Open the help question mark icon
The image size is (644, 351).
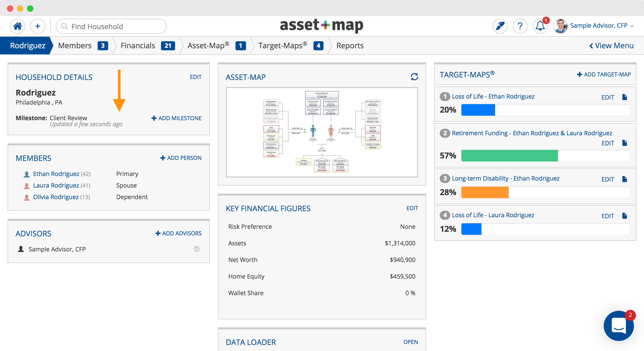coord(520,26)
